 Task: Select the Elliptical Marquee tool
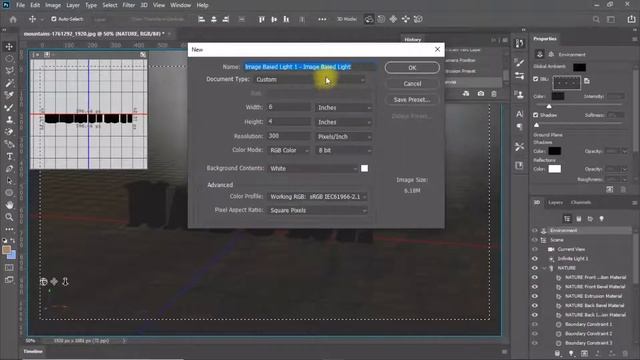coord(9,59)
